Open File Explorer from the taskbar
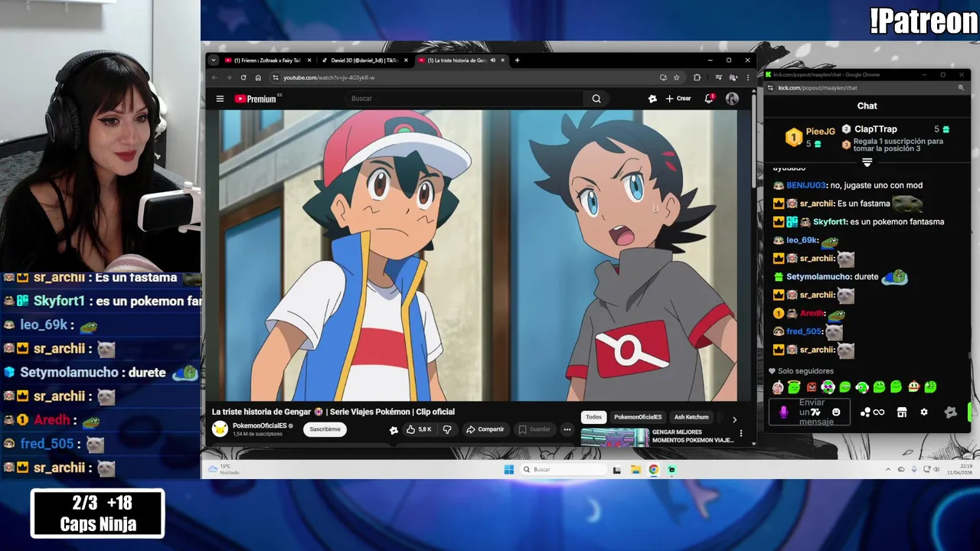This screenshot has width=980, height=551. click(x=635, y=470)
